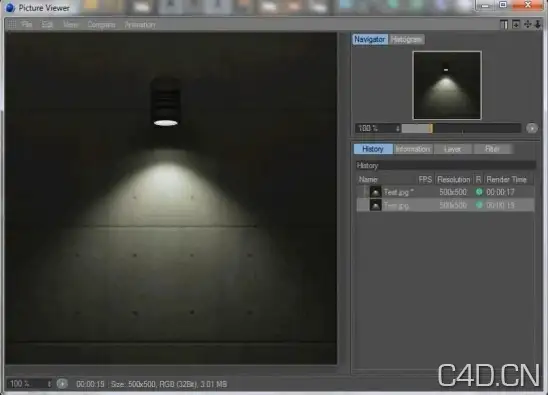Click the round button beside Navigator zoom slider
The image size is (548, 395).
[x=532, y=128]
